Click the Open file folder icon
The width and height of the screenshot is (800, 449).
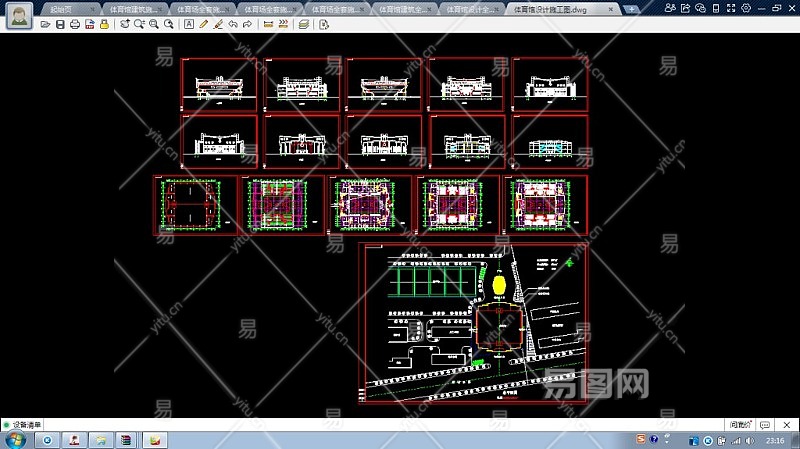(x=45, y=24)
